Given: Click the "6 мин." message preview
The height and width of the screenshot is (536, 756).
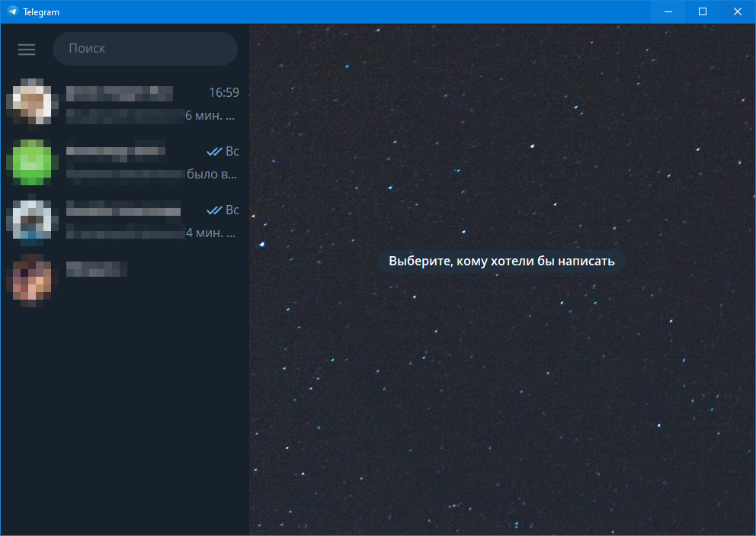Looking at the screenshot, I should pyautogui.click(x=210, y=116).
